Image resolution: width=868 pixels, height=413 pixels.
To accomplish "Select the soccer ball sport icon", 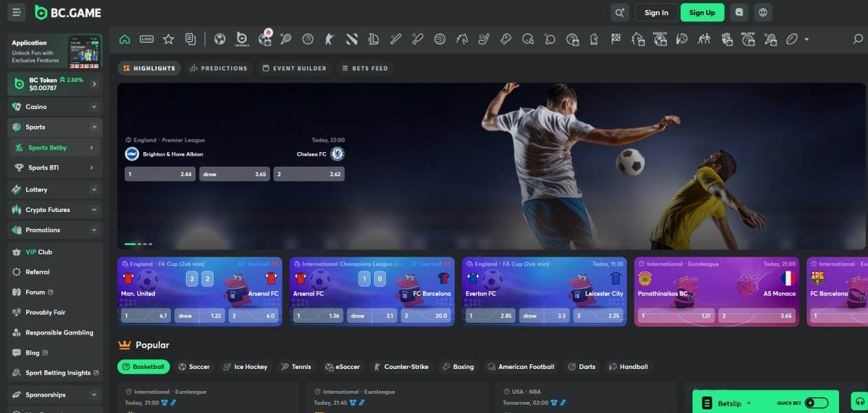I will coord(220,39).
